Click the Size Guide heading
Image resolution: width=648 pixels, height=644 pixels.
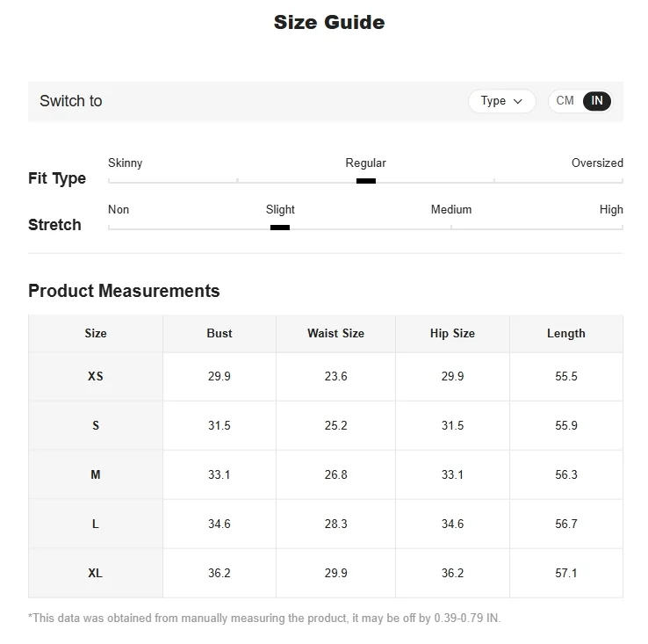coord(329,23)
